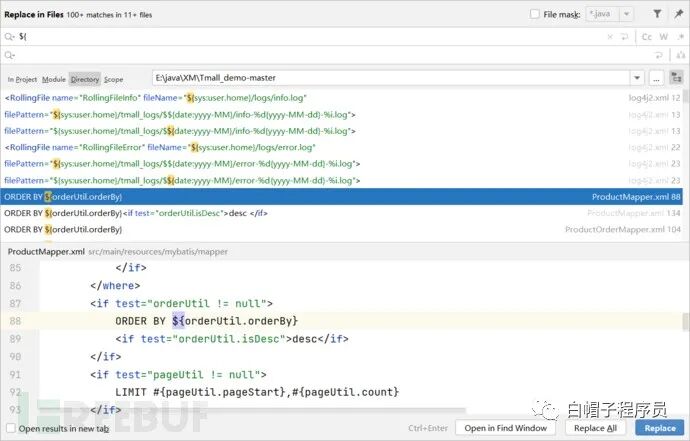
Task: Select highlighted ProductMapper.xml 88 result
Action: (x=341, y=197)
